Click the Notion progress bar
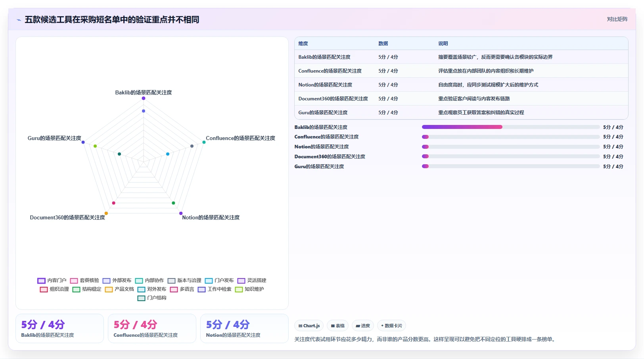The height and width of the screenshot is (359, 644). click(x=511, y=147)
